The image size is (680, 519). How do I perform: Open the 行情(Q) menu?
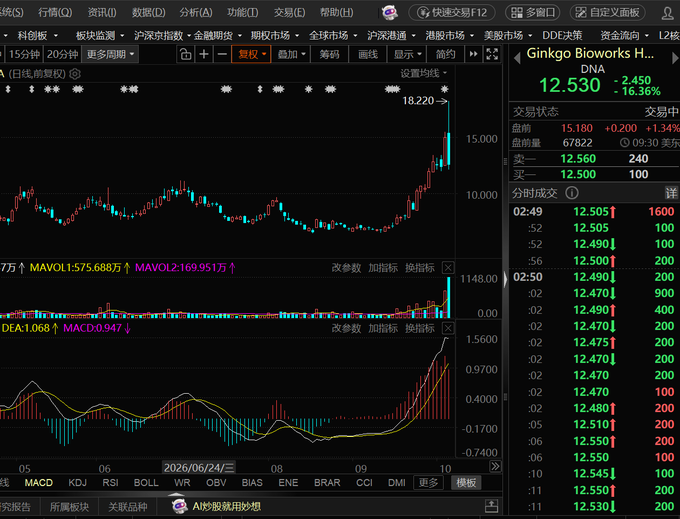coord(55,13)
